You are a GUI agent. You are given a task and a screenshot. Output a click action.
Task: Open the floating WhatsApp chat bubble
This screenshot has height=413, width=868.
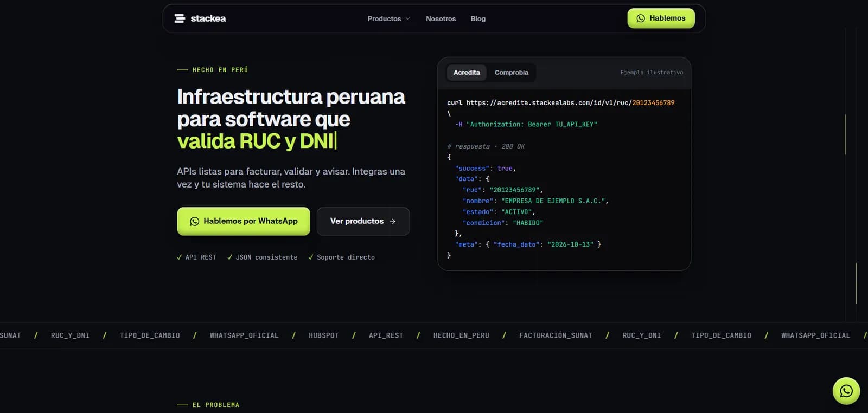click(846, 391)
